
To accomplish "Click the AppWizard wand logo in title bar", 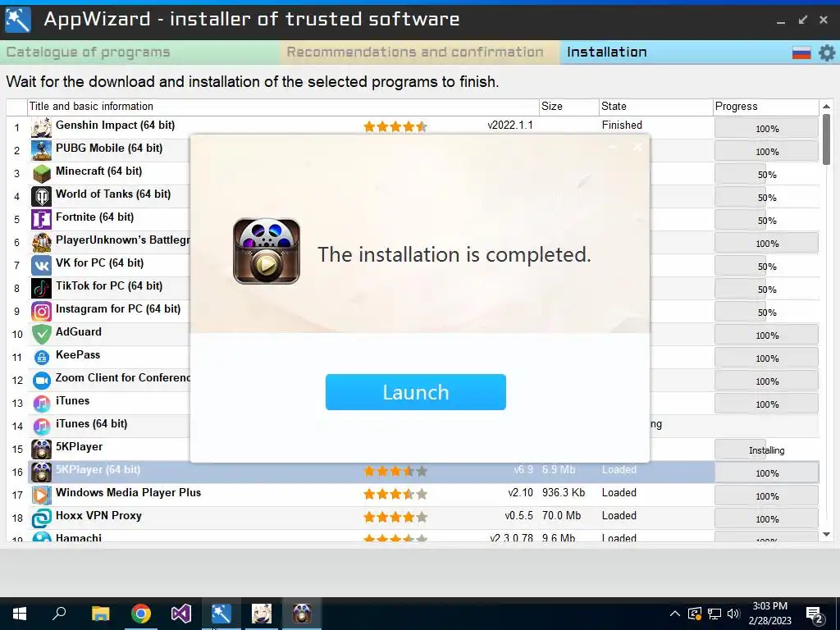I will [x=18, y=20].
